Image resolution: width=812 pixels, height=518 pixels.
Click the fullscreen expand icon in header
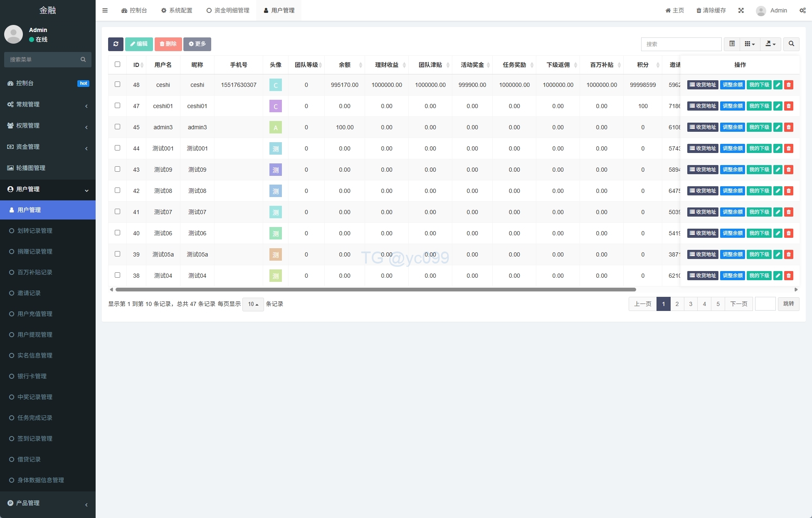[741, 10]
